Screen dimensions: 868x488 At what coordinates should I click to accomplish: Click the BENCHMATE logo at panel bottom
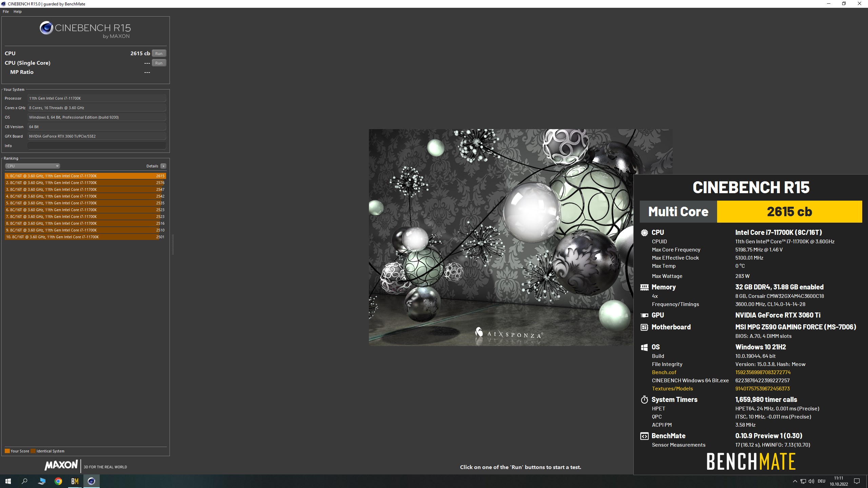click(x=751, y=462)
